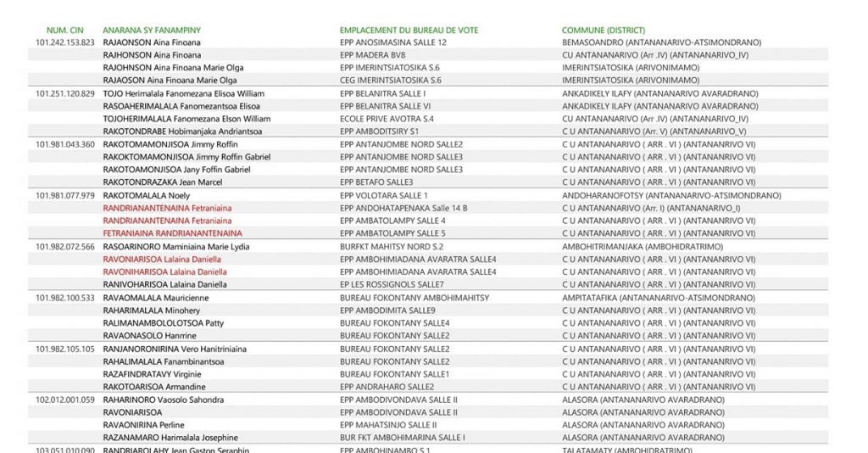Click red name FETRANIAINA RANDRIANANTENAINA
This screenshot has width=868, height=453.
click(173, 233)
